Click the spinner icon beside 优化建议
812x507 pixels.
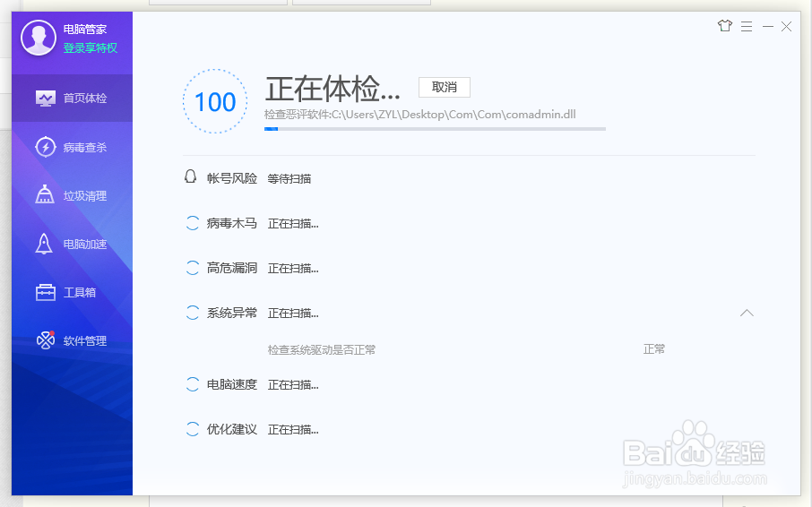click(x=192, y=429)
